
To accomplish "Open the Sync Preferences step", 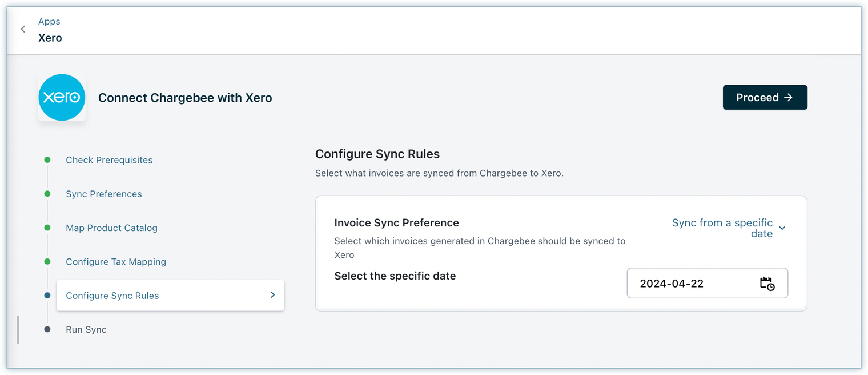I will 104,194.
